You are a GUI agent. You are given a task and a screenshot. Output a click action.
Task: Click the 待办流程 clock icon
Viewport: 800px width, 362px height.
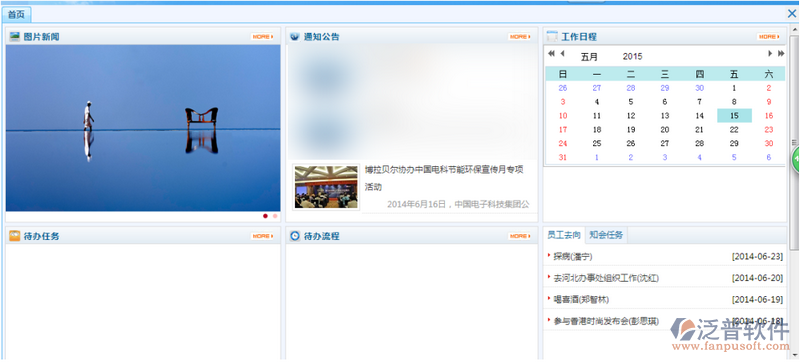point(294,236)
